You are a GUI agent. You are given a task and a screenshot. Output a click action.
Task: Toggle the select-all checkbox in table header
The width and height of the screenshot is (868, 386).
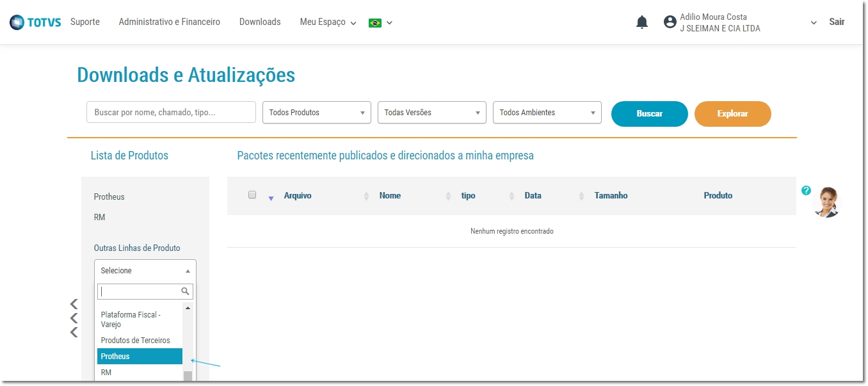[x=252, y=195]
